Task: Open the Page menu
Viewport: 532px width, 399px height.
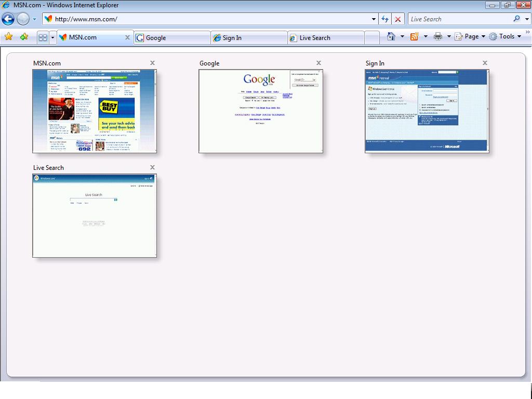Action: click(470, 36)
